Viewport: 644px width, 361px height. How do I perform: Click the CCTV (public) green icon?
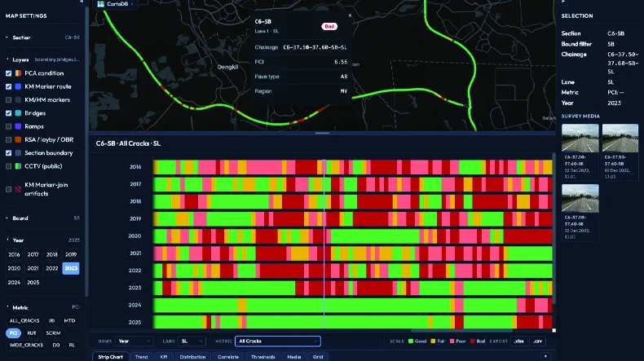point(18,166)
